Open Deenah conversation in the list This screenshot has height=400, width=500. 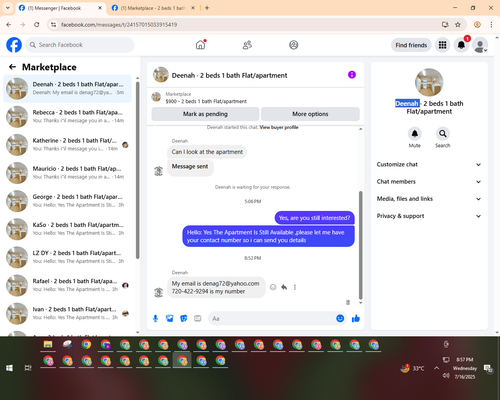click(x=67, y=89)
